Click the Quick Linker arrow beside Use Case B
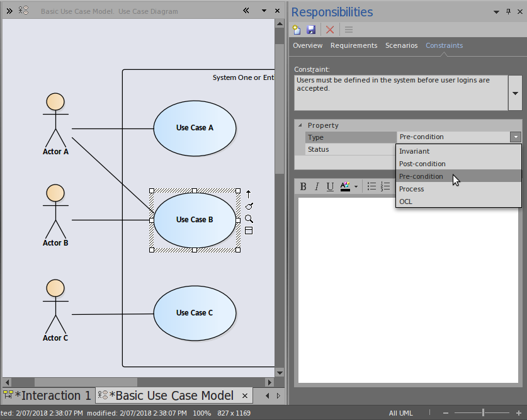 pyautogui.click(x=249, y=194)
